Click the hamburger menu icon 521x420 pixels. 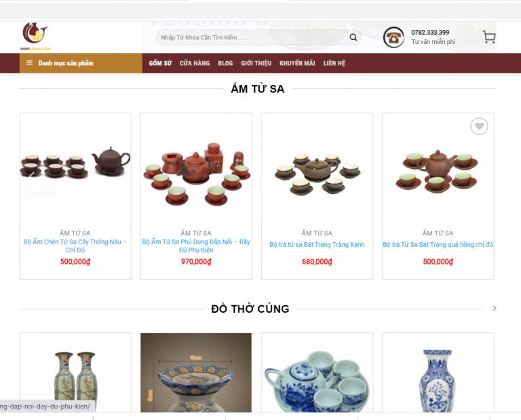pos(29,63)
